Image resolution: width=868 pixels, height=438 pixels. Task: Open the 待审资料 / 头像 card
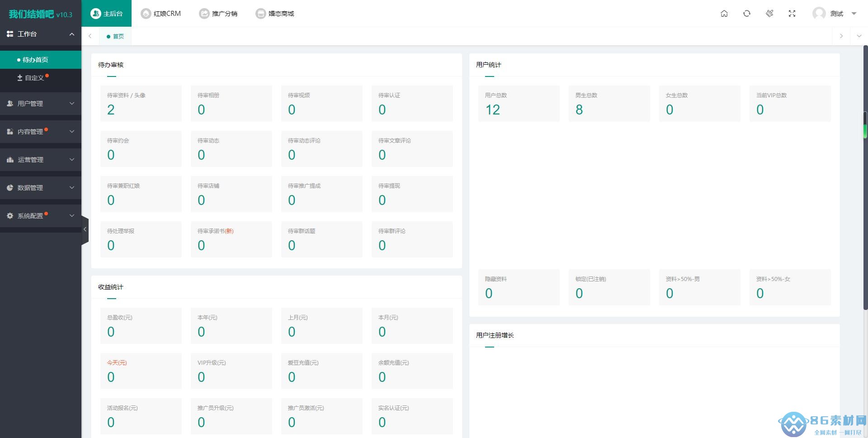tap(141, 104)
